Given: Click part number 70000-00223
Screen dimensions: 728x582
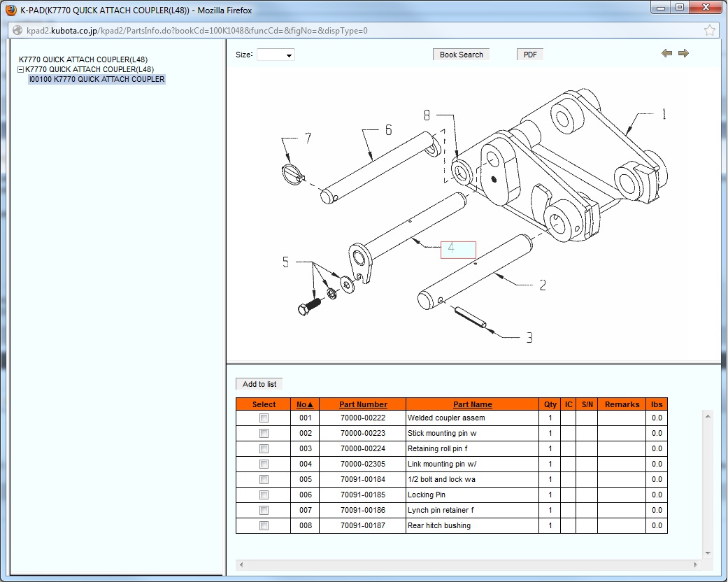Looking at the screenshot, I should pyautogui.click(x=363, y=434).
